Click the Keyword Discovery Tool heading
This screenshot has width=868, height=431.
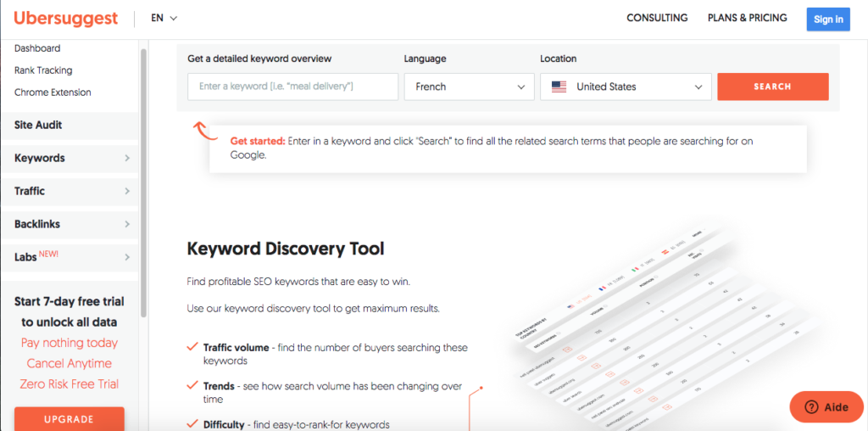[x=286, y=249]
